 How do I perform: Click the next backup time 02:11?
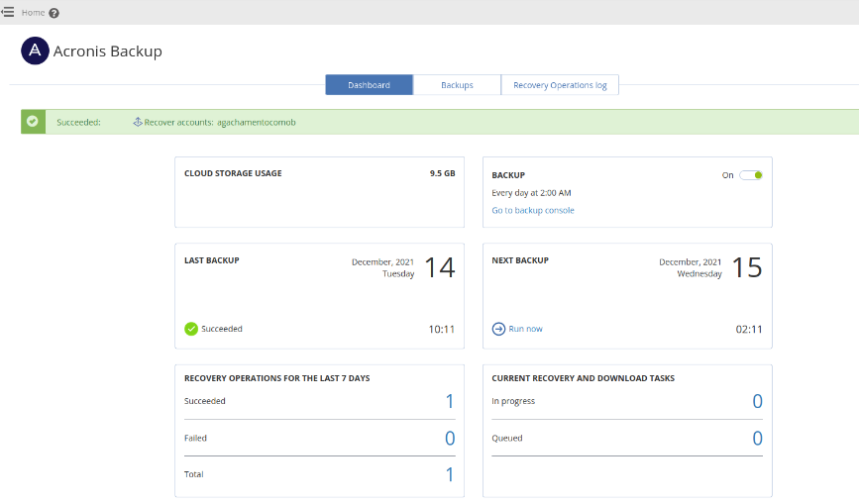coord(749,330)
